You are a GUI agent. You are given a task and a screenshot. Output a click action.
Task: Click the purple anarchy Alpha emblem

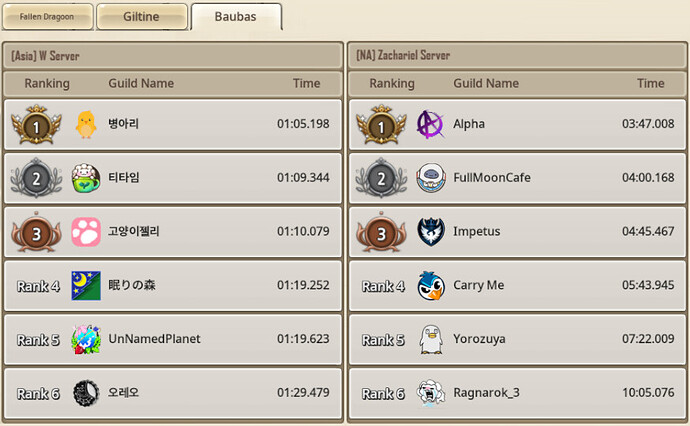coord(430,125)
